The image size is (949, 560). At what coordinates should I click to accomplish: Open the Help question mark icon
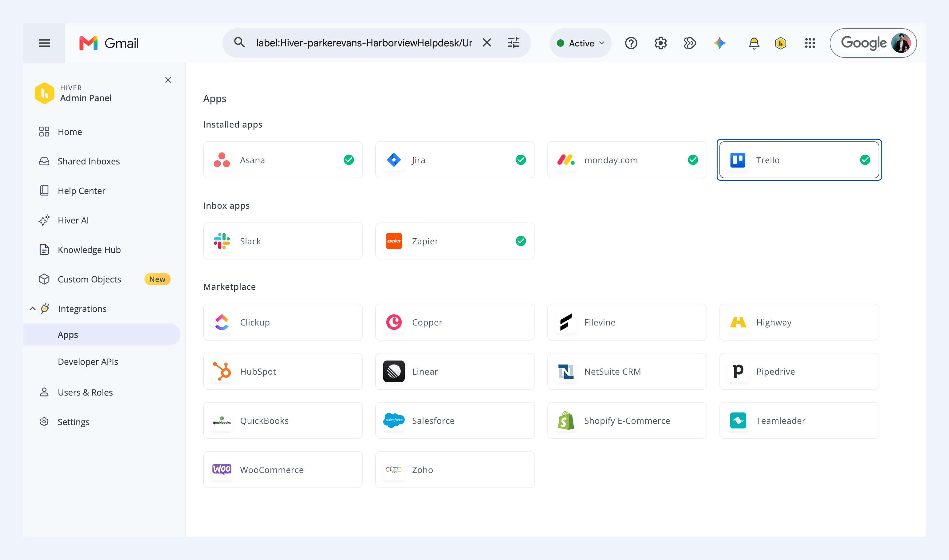pos(631,43)
